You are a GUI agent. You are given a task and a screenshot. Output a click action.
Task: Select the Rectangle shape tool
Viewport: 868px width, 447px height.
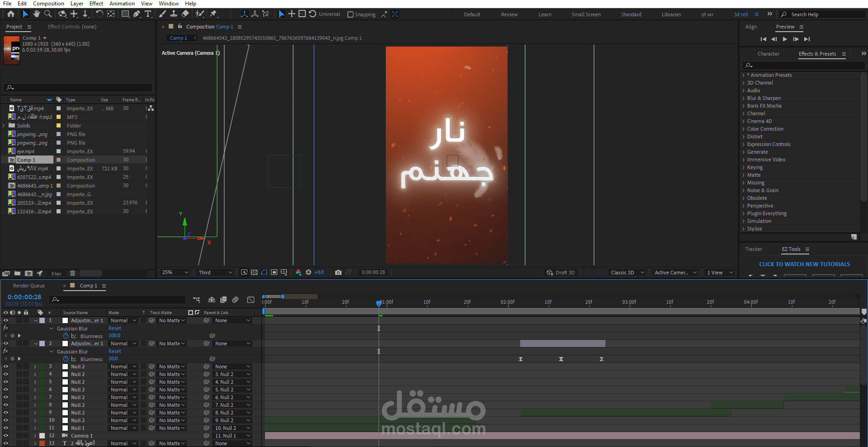tap(125, 14)
